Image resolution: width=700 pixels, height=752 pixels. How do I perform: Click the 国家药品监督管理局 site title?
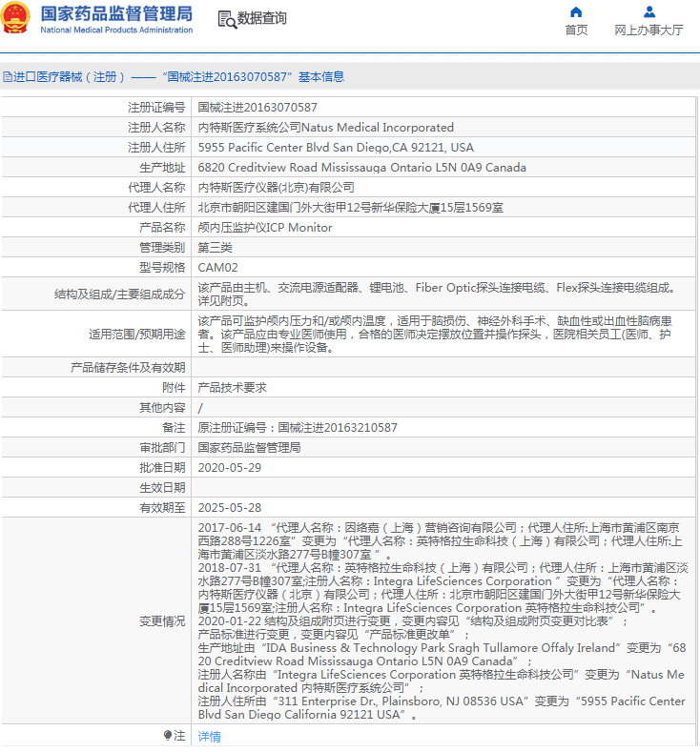point(116,13)
